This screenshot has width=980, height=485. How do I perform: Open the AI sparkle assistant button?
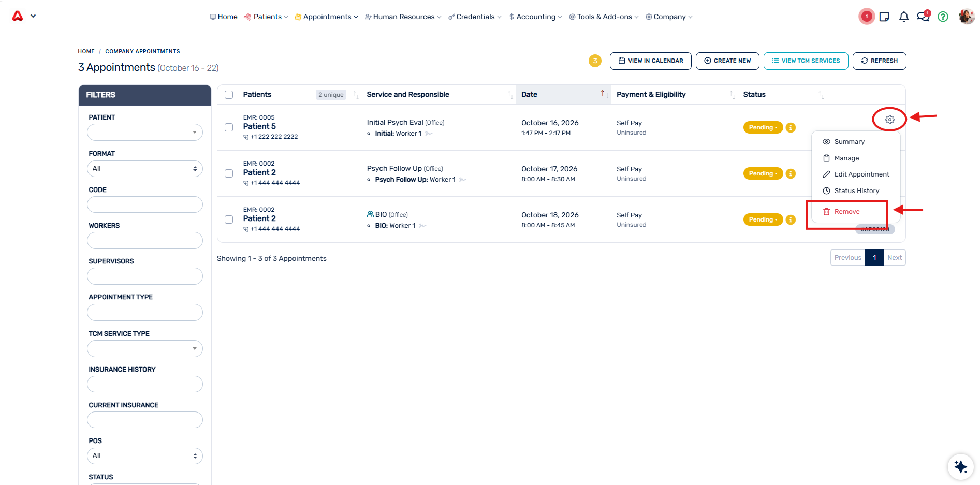tap(961, 467)
